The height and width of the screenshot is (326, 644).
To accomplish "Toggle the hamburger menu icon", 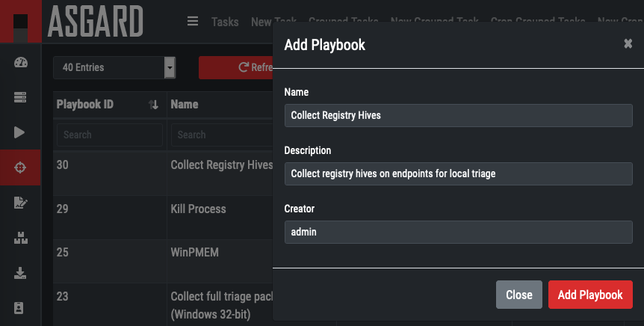I will pyautogui.click(x=193, y=22).
